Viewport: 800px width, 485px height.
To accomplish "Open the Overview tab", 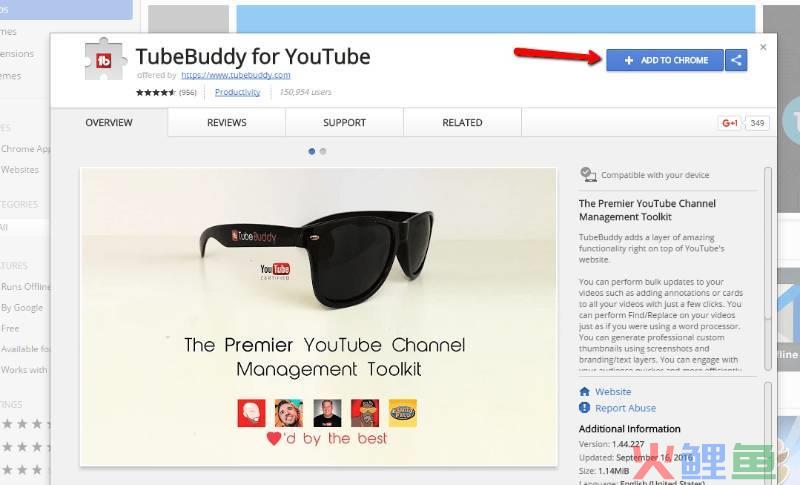I will click(x=109, y=122).
